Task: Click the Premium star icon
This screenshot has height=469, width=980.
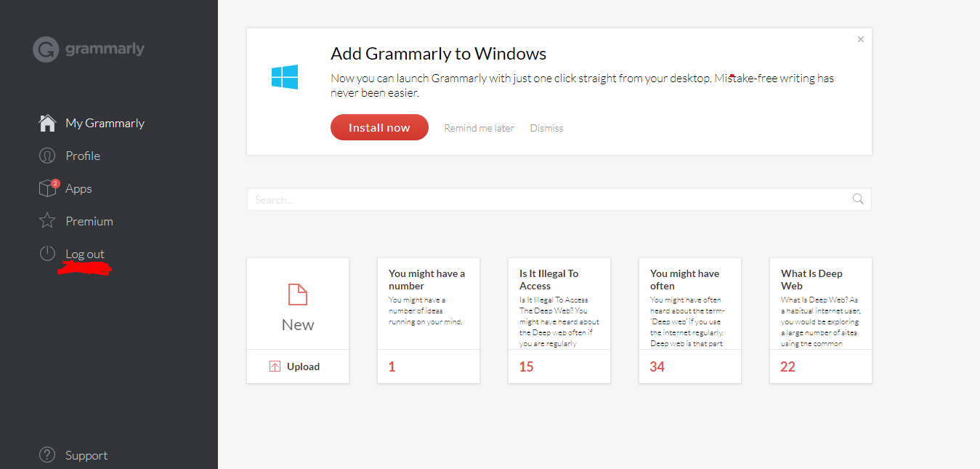Action: 47,221
